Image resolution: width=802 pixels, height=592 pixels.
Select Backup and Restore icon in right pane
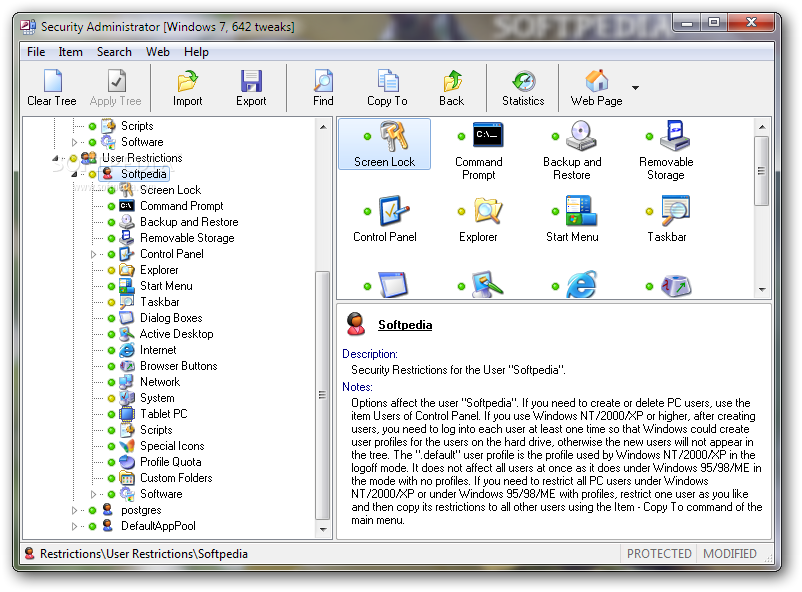coord(581,136)
